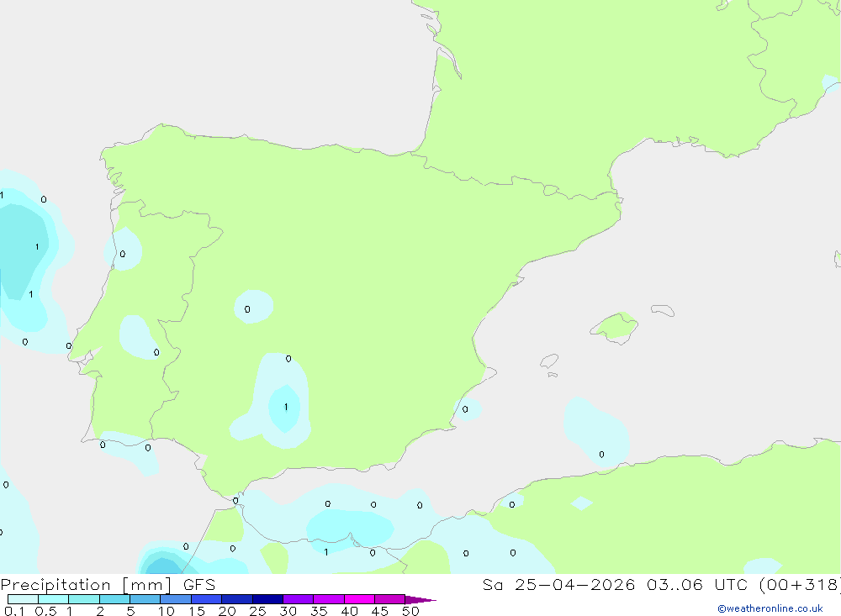The image size is (841, 616).
Task: Click the '45' legend scale label
Action: click(x=379, y=611)
